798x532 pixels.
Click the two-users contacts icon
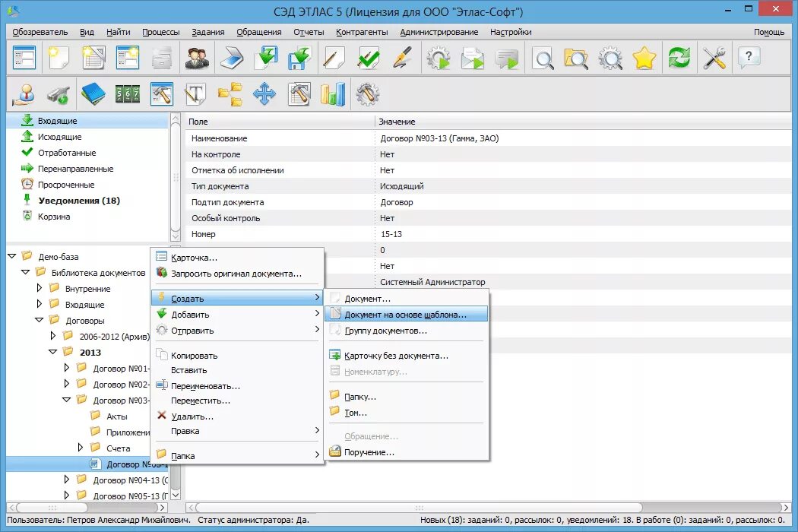(x=197, y=58)
